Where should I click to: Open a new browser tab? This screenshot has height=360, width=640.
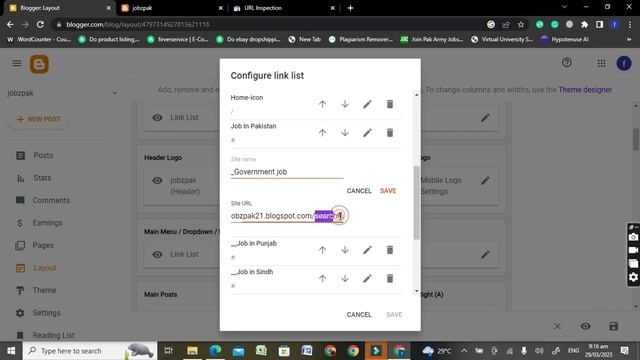[350, 8]
